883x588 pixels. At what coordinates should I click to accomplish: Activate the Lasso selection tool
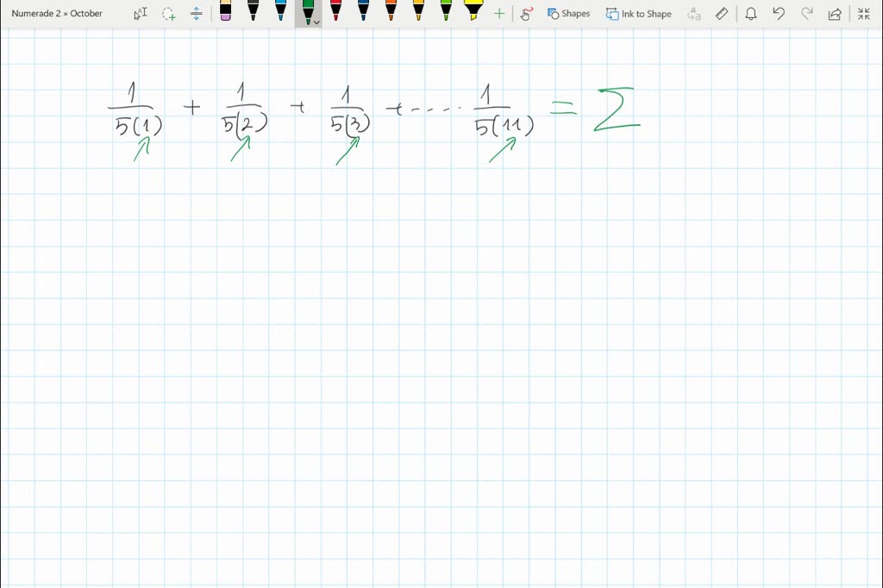[x=168, y=13]
